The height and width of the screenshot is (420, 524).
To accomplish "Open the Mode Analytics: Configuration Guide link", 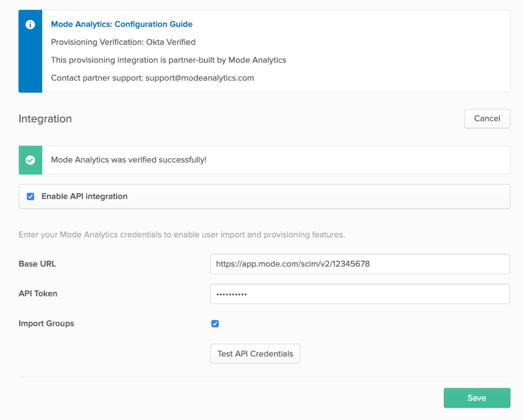I will [121, 24].
